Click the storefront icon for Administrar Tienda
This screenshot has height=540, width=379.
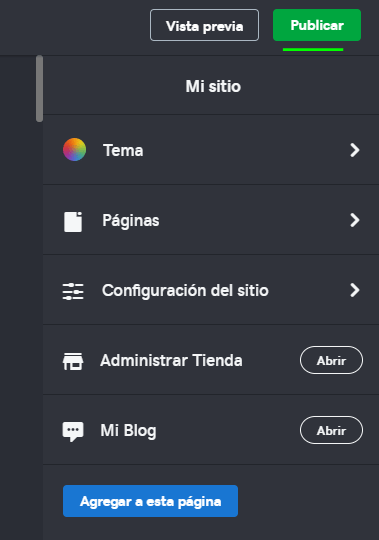73,361
